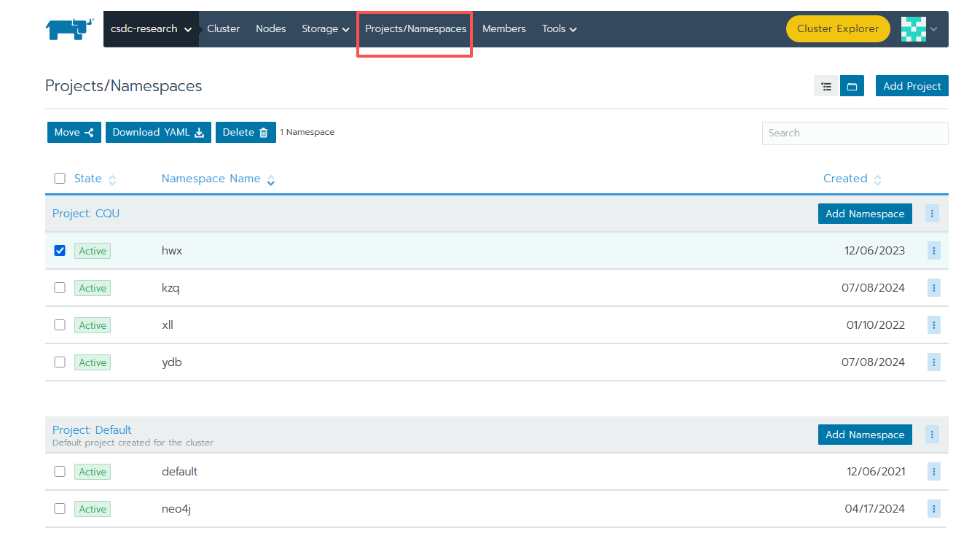Screen dimensions: 980x560
Task: Switch to grouped-by-project view icon
Action: pos(852,86)
